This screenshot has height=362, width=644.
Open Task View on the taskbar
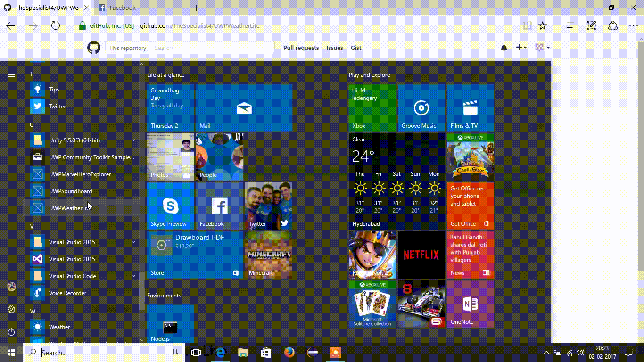coord(196,353)
